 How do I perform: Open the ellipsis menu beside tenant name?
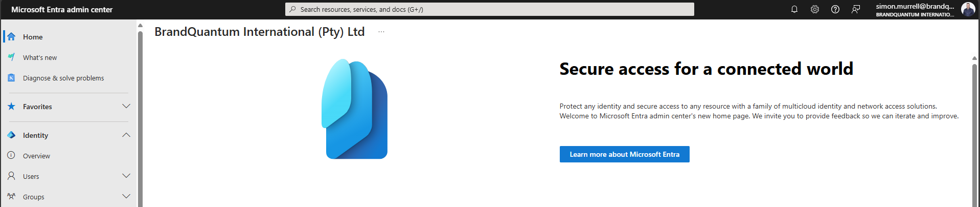tap(381, 32)
